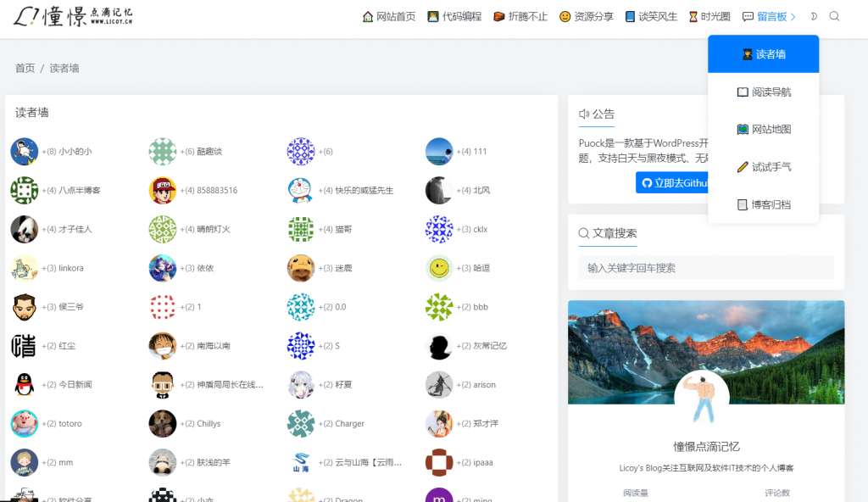Click the pencil icon next to 试试手气
Screen dimensions: 868x502
click(743, 166)
